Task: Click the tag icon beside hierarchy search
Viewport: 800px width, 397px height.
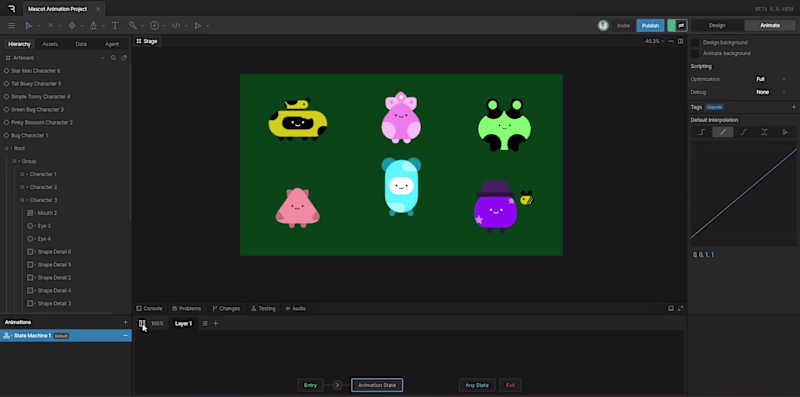Action: pyautogui.click(x=124, y=58)
